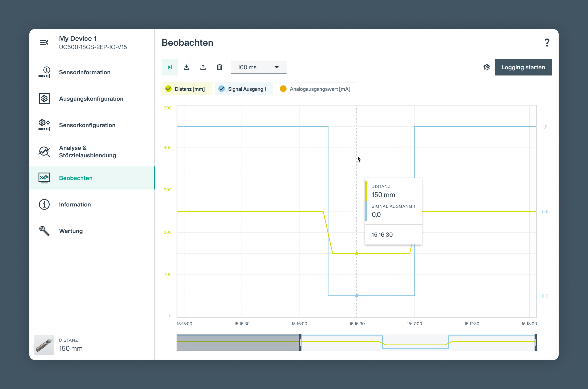Open the 100 ms interval dropdown
Image resolution: width=588 pixels, height=389 pixels.
[x=259, y=67]
